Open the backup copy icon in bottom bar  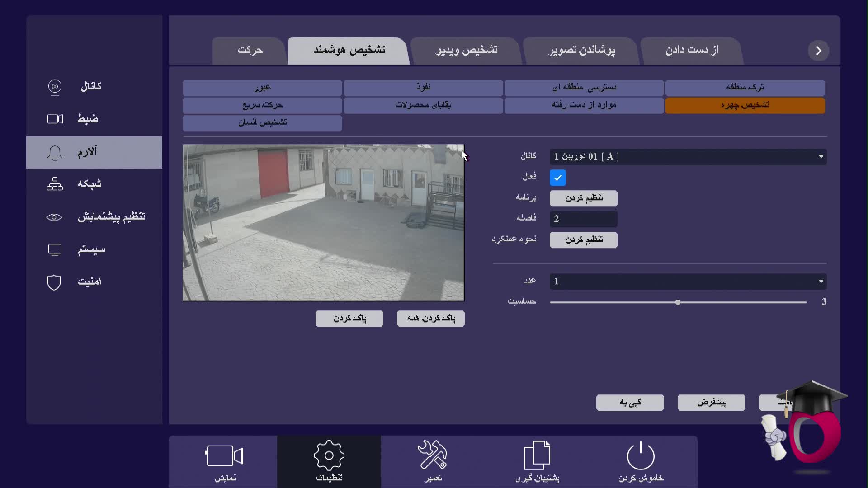[x=537, y=455]
